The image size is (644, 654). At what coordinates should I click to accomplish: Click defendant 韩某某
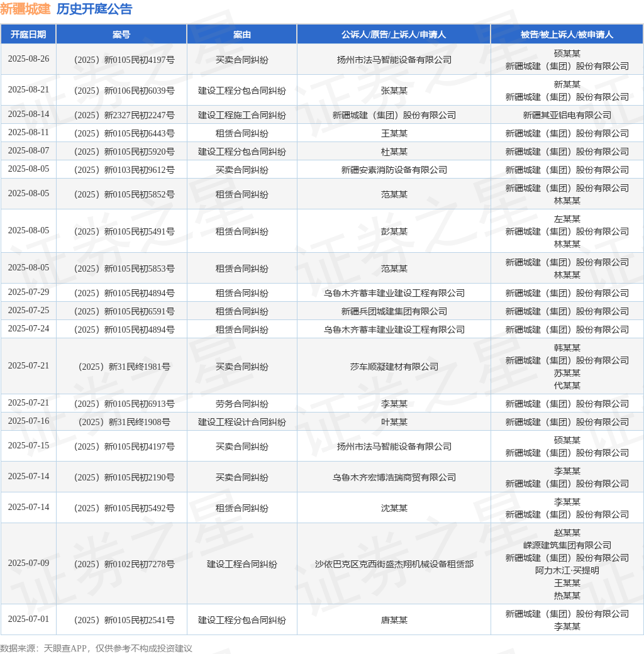[567, 348]
